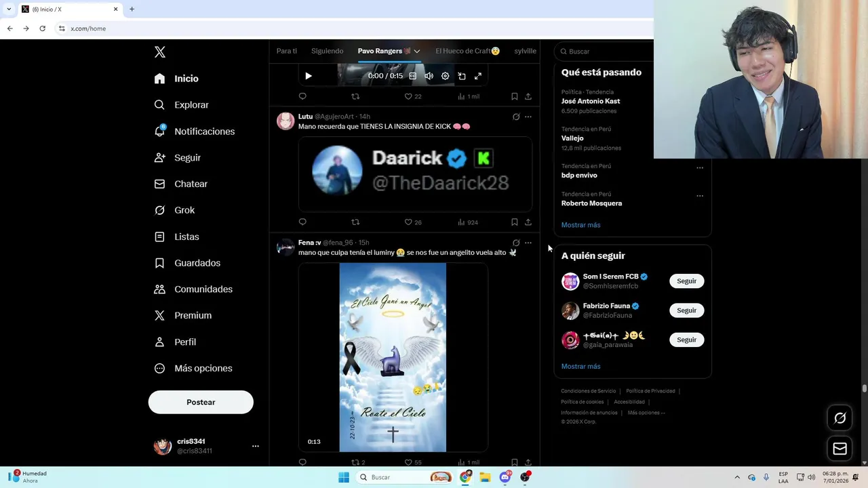The image size is (868, 488).
Task: Mute the top video's volume
Action: pyautogui.click(x=429, y=76)
